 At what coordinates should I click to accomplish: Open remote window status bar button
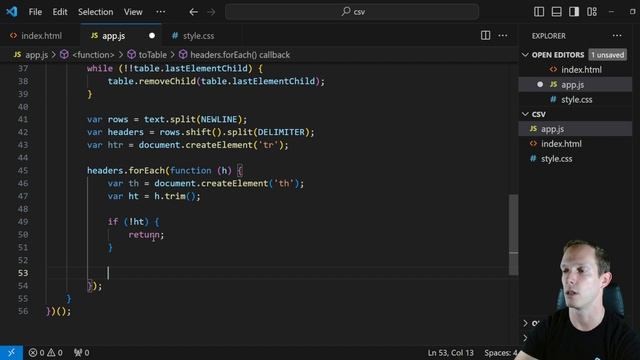click(x=11, y=353)
